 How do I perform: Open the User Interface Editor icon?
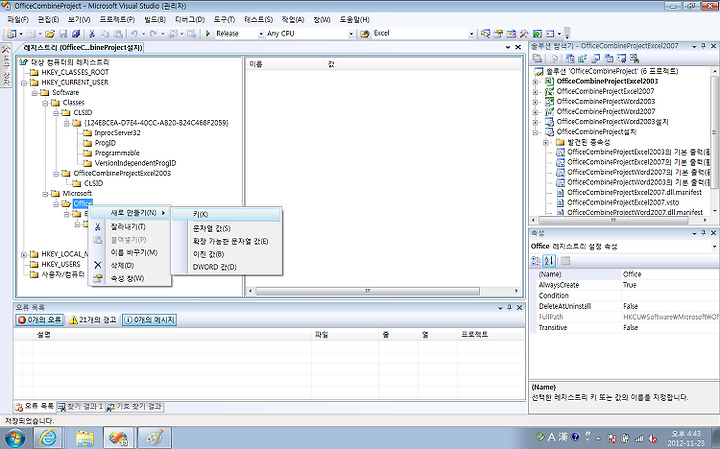pyautogui.click(x=609, y=58)
